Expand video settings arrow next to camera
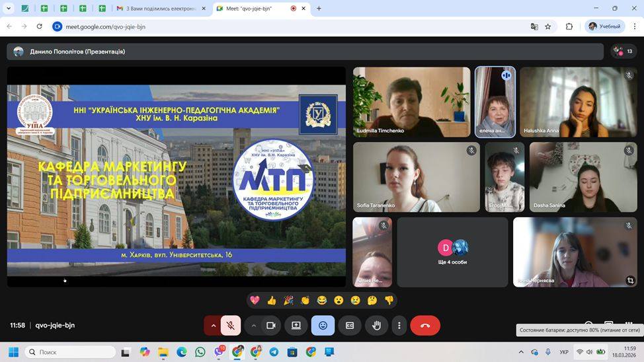This screenshot has height=362, width=644. [253, 325]
